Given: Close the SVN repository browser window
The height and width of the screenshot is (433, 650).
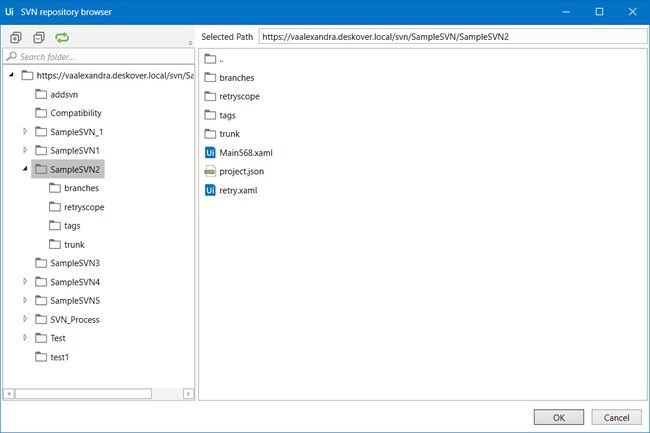Looking at the screenshot, I should (633, 12).
